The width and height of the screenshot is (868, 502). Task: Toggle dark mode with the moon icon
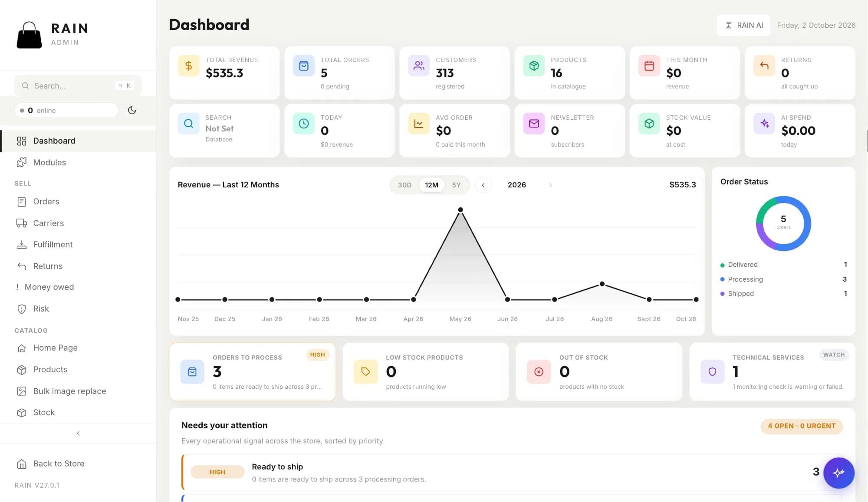point(132,110)
